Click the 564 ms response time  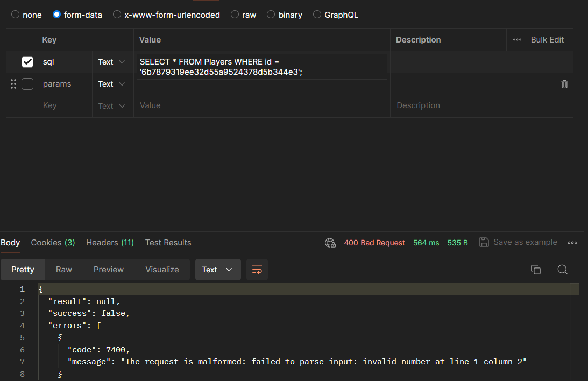click(426, 243)
